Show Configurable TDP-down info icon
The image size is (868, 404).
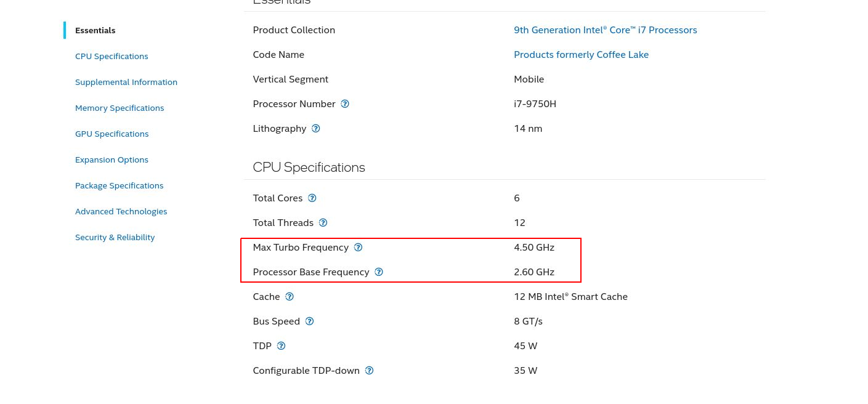point(370,371)
